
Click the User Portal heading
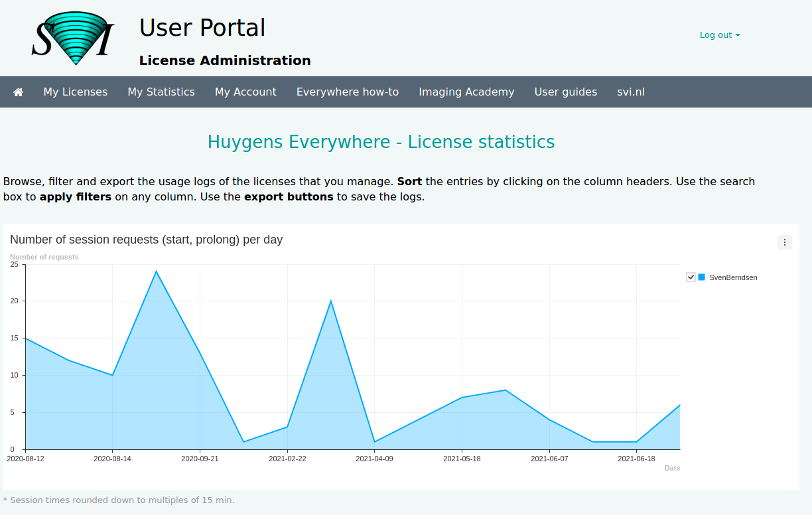[202, 28]
